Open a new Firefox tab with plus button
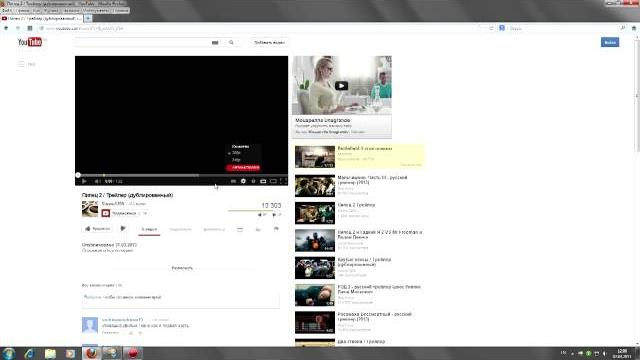This screenshot has height=360, width=640. (x=88, y=18)
